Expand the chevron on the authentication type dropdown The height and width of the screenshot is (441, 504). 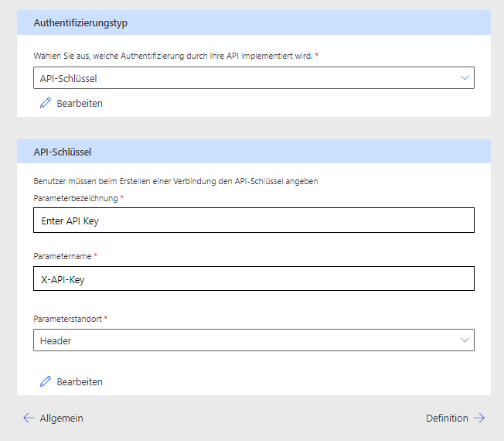pos(465,77)
